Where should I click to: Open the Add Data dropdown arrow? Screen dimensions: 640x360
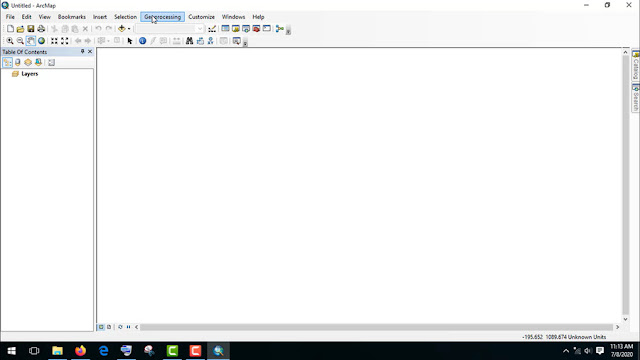click(x=129, y=29)
